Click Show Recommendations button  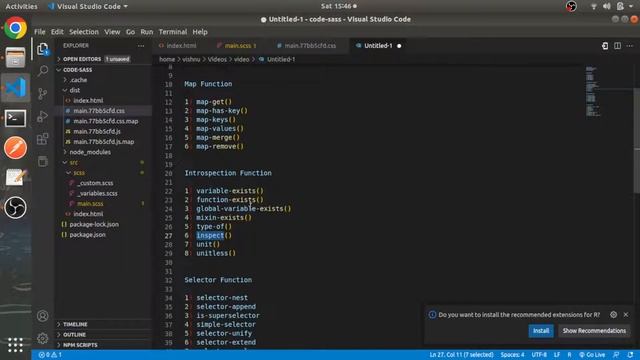click(x=594, y=331)
